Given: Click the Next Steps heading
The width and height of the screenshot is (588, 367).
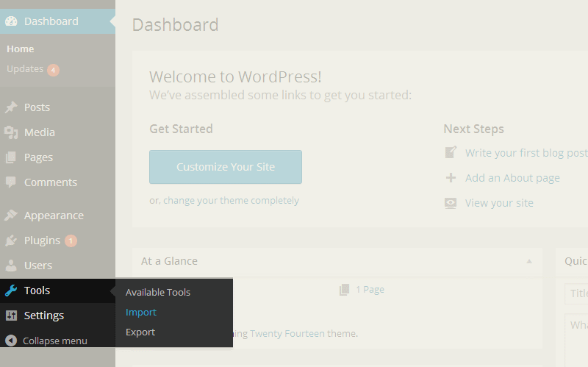Looking at the screenshot, I should [473, 129].
